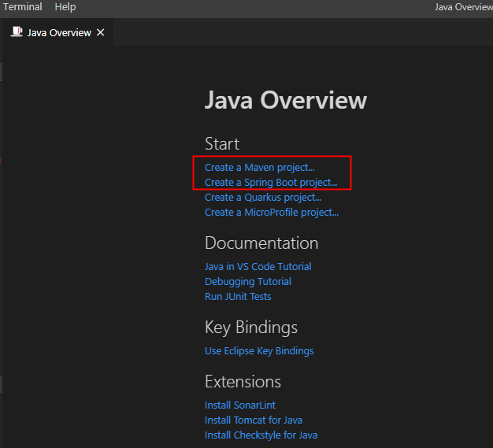Click Install Tomcat for Java
493x448 pixels.
[x=253, y=420]
